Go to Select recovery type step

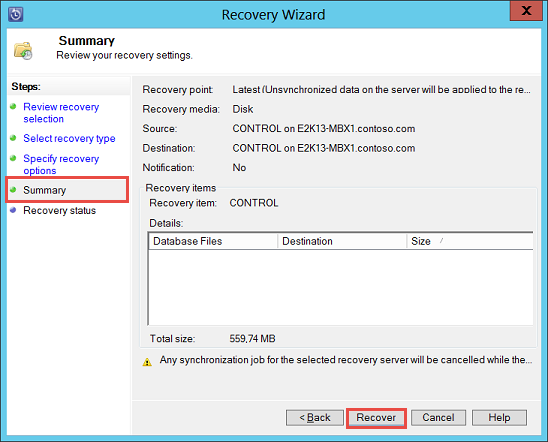pos(69,138)
